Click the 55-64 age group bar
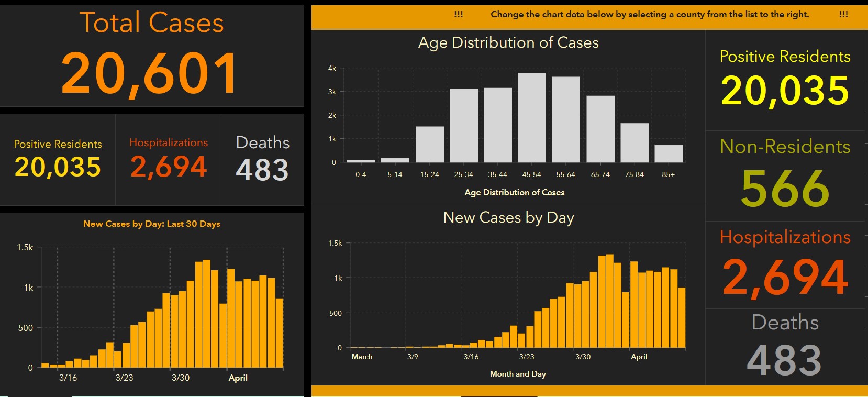 coord(566,119)
